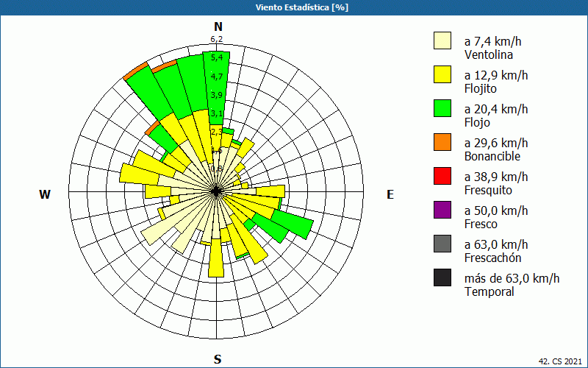Click the tall green north wind bar
The height and width of the screenshot is (368, 588).
point(216,88)
